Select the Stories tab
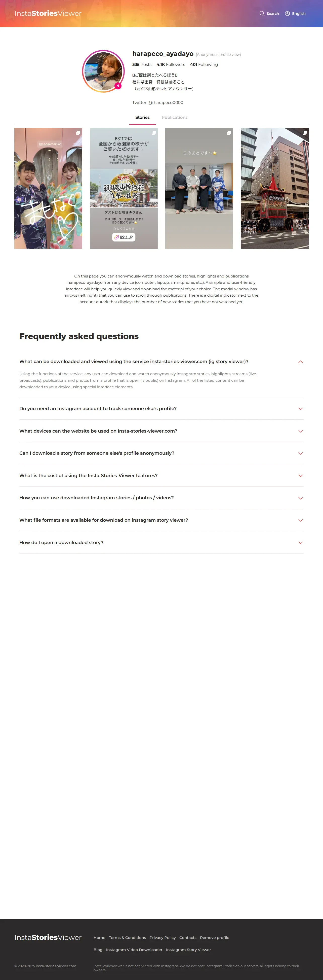 pyautogui.click(x=142, y=118)
